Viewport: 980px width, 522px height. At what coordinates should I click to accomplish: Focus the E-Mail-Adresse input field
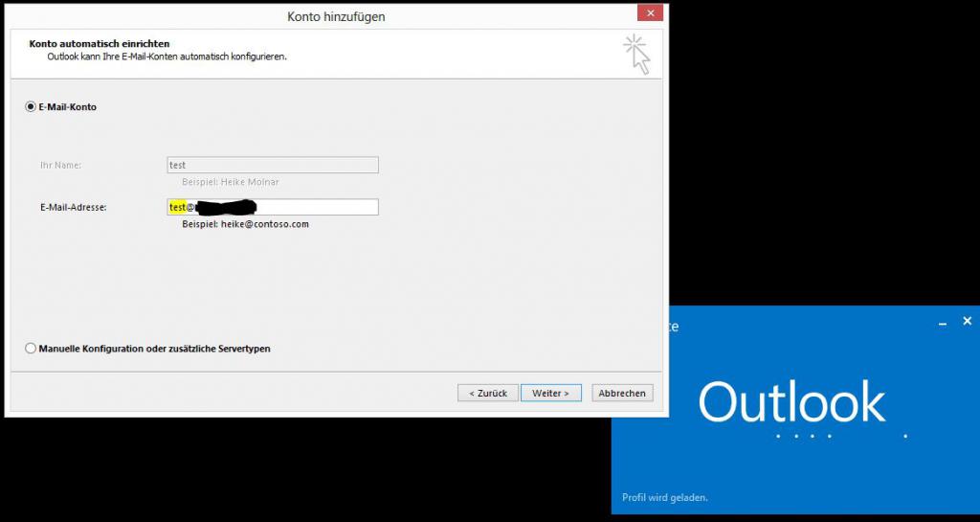(x=273, y=207)
